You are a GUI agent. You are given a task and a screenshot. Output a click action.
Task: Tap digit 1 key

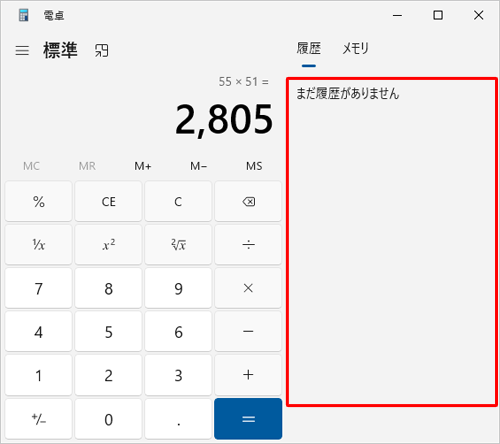(x=39, y=375)
